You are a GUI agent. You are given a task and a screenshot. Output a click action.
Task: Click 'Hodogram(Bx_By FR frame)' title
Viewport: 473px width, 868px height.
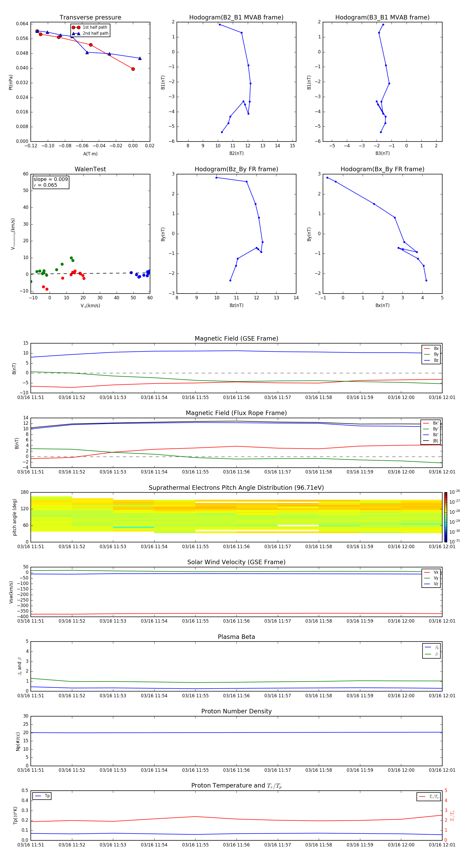pyautogui.click(x=382, y=169)
